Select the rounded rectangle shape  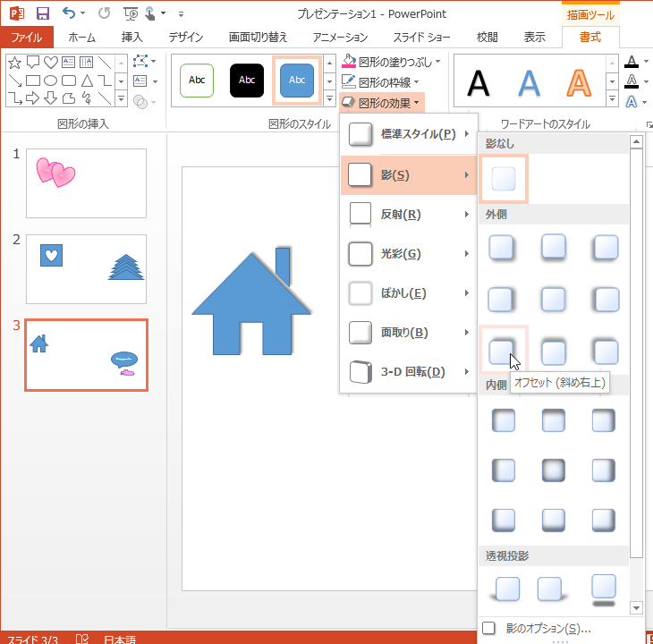[x=69, y=80]
